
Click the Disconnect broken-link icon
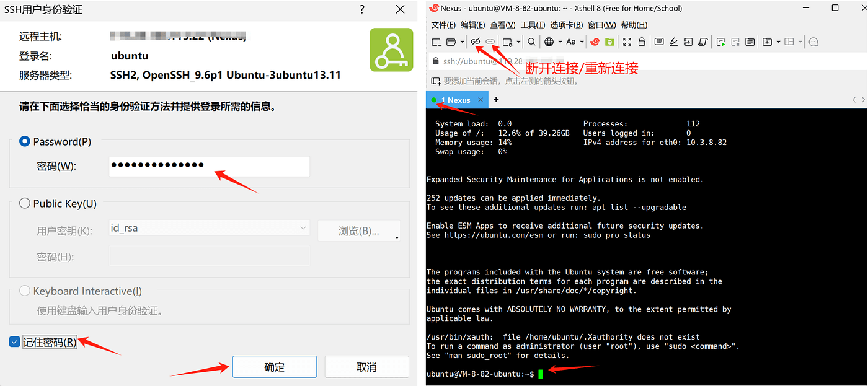tap(476, 42)
